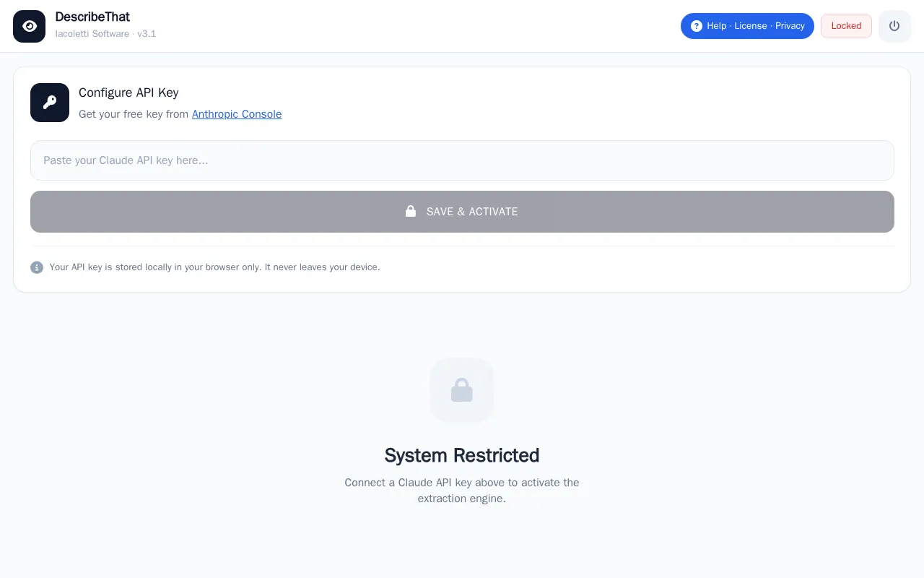This screenshot has height=578, width=924.
Task: Open the Anthropic Console link
Action: (x=237, y=114)
